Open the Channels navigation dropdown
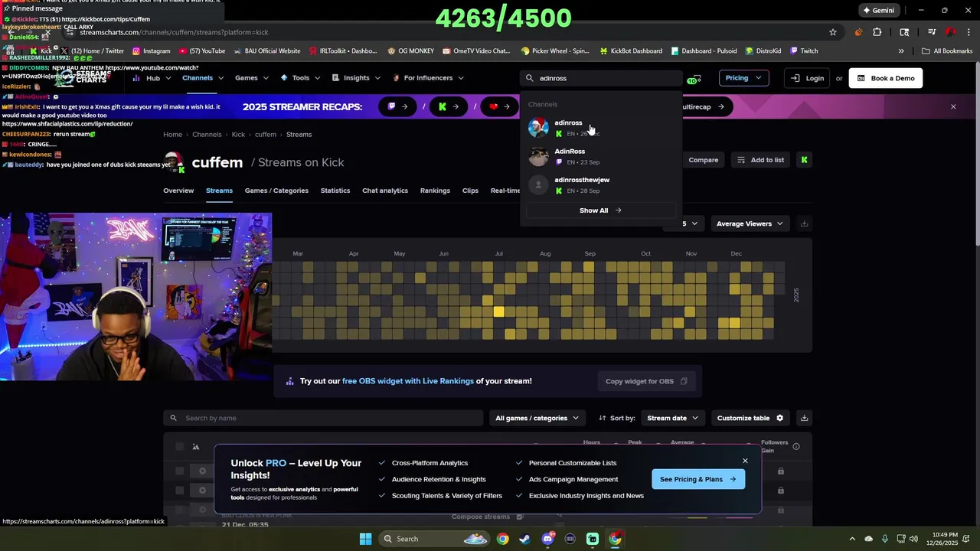The height and width of the screenshot is (551, 980). pyautogui.click(x=202, y=78)
